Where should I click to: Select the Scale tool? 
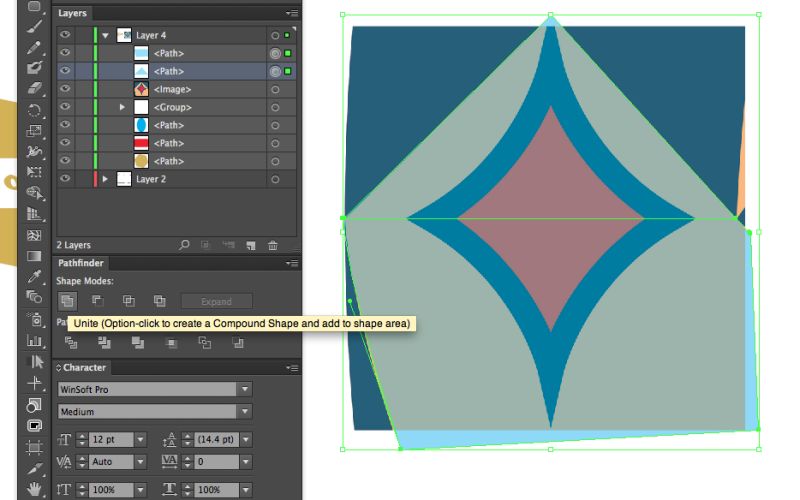click(34, 131)
